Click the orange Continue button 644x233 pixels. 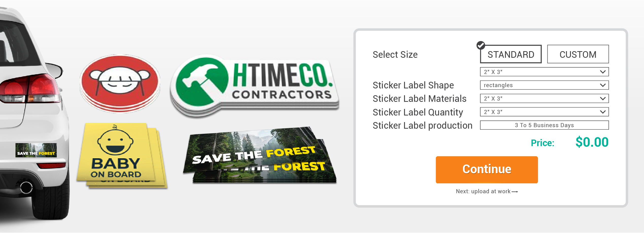487,170
